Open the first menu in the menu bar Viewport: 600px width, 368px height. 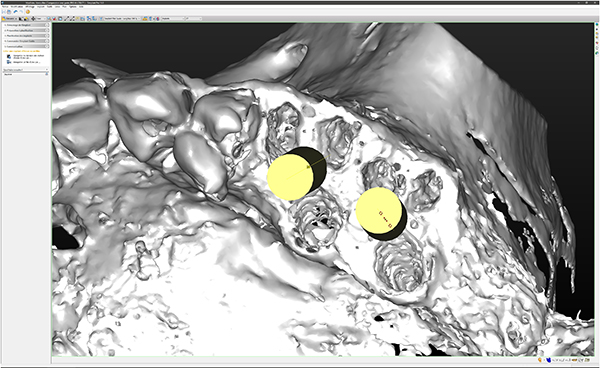tap(5, 7)
